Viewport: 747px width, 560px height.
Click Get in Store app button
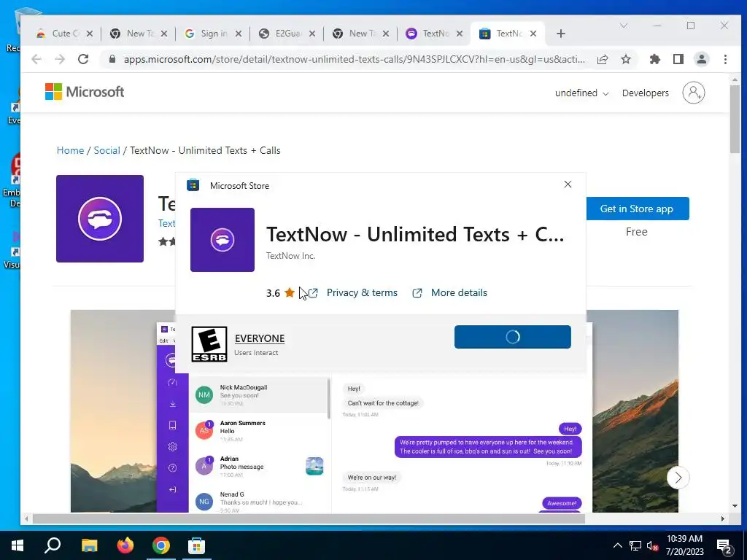[637, 209]
